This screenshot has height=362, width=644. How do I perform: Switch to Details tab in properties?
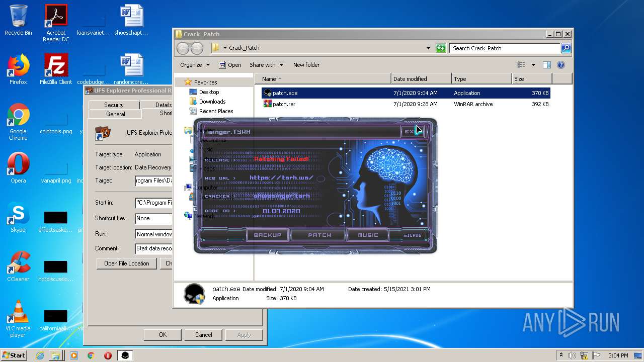click(x=156, y=105)
